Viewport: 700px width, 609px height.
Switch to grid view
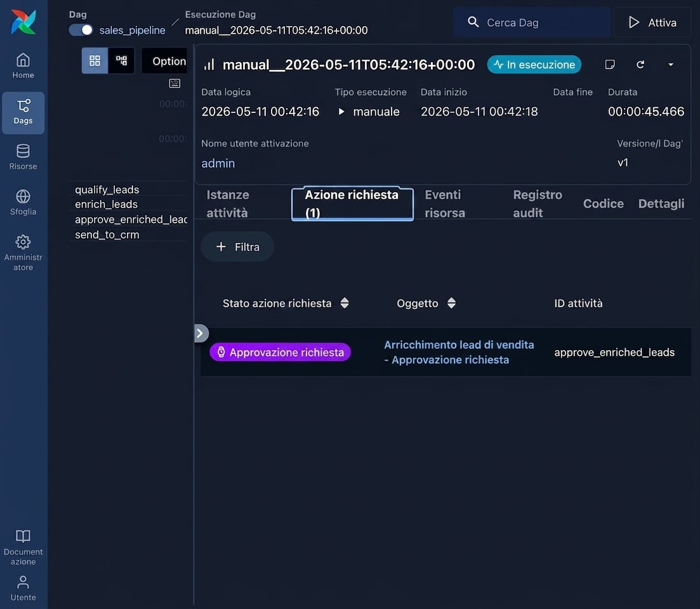click(95, 61)
